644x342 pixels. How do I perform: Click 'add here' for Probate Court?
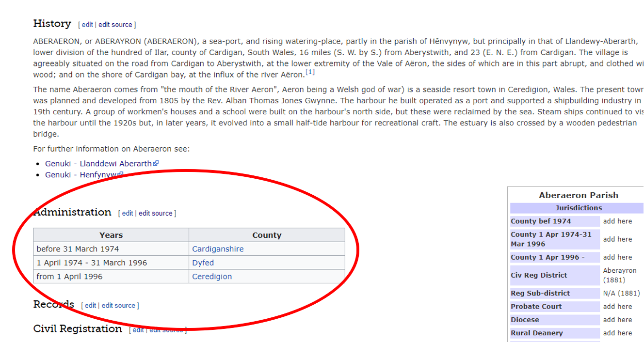click(x=617, y=307)
